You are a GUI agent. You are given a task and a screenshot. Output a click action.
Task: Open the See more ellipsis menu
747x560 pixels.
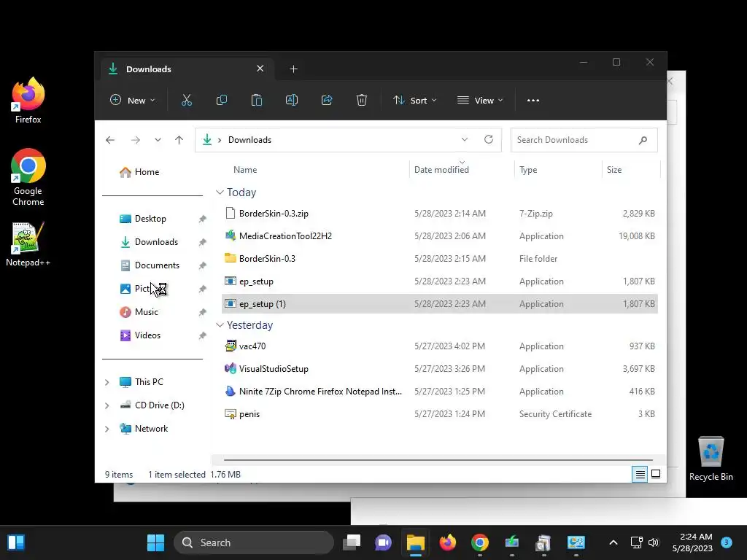[x=533, y=101]
